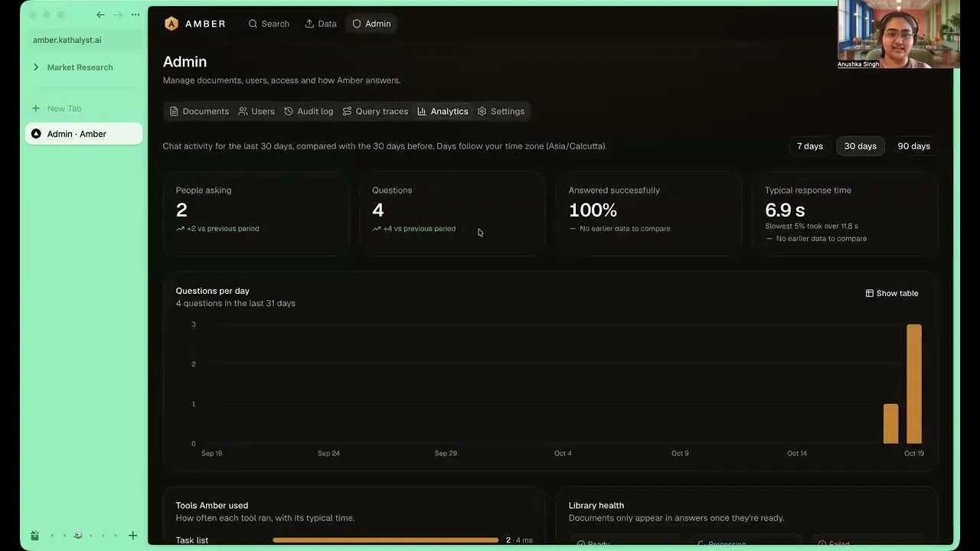Click the Questions metric card
Image resolution: width=980 pixels, height=551 pixels.
[452, 214]
